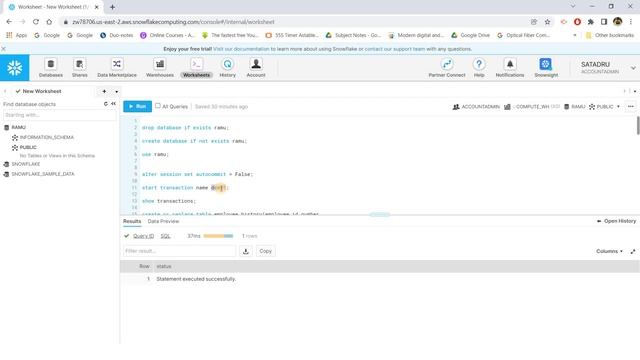Screen dimensions: 640x360
Task: Download the query results
Action: click(x=246, y=251)
